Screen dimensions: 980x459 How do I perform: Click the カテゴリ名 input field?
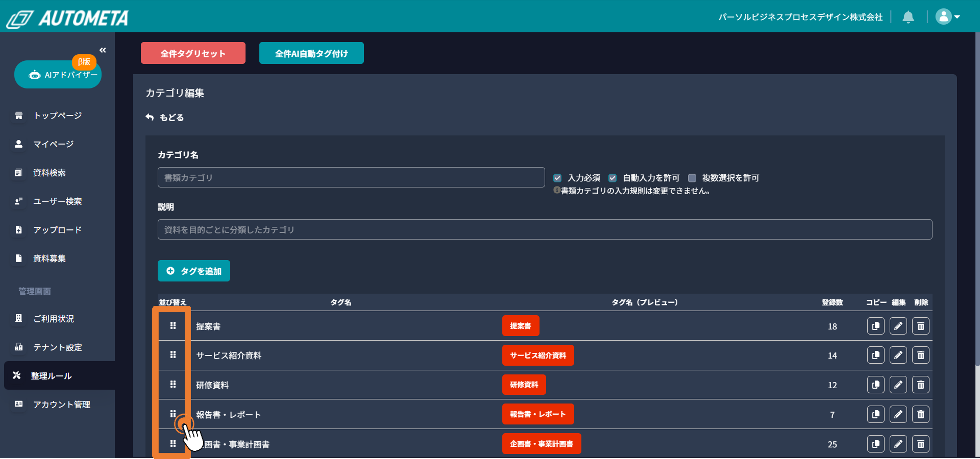coord(351,177)
